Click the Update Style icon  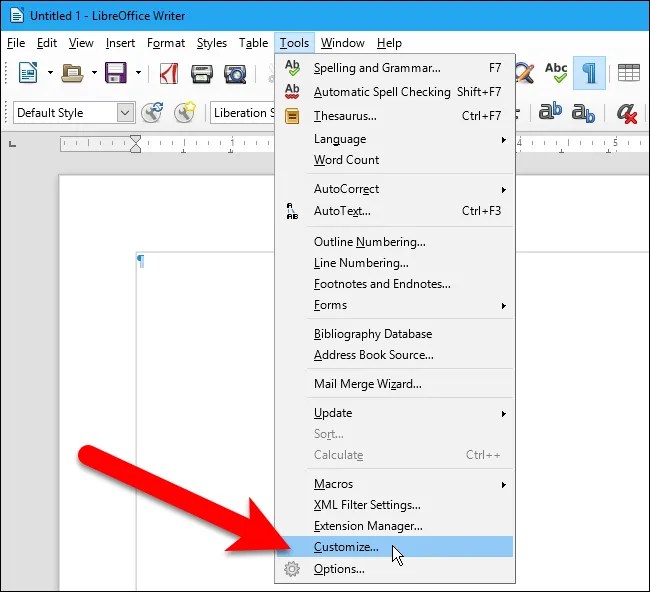click(152, 112)
